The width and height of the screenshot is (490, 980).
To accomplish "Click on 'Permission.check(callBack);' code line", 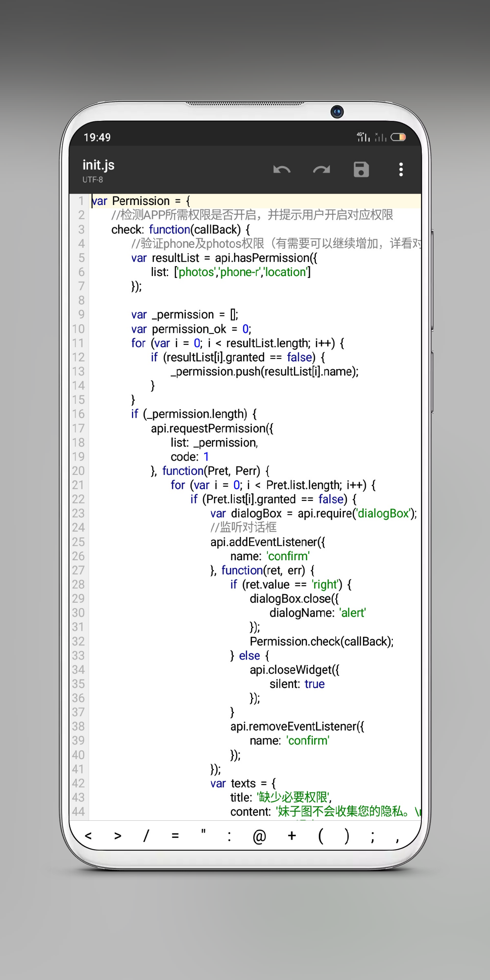I will coord(321,641).
